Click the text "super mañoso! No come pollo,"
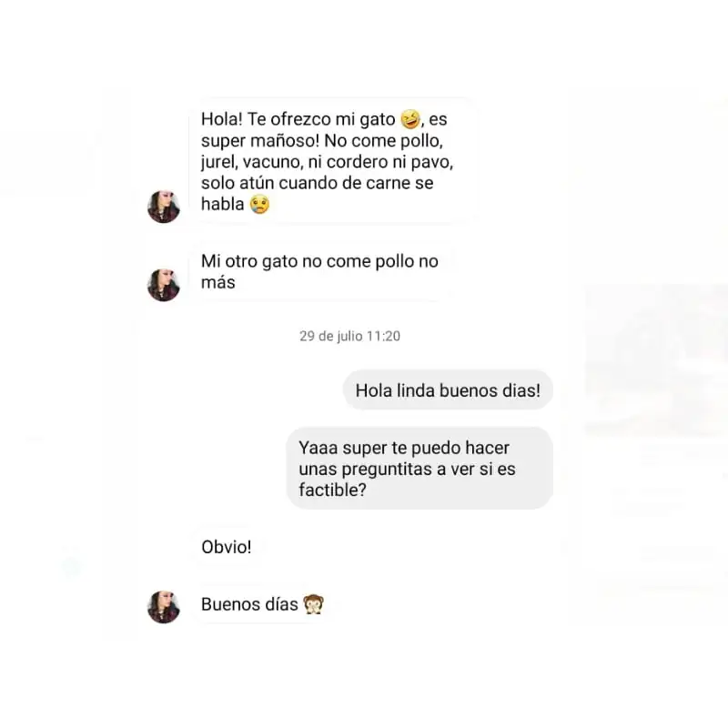 (x=322, y=141)
